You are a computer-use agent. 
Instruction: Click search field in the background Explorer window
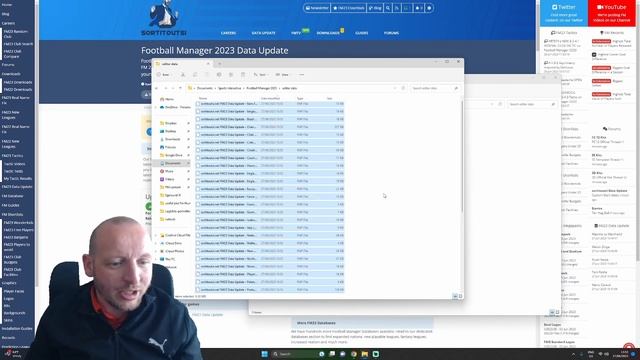532,104
